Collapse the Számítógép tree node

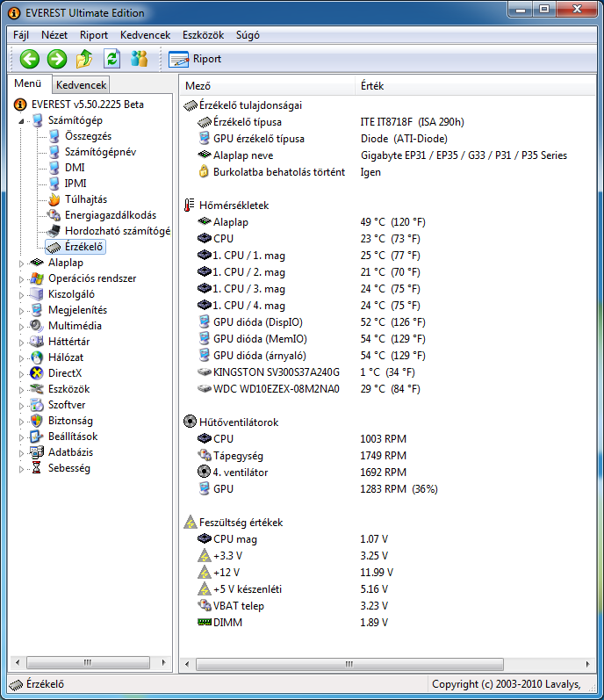21,121
